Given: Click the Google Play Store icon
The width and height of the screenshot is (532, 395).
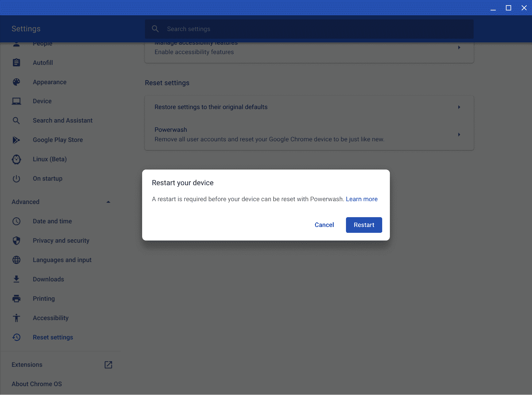Looking at the screenshot, I should 16,140.
